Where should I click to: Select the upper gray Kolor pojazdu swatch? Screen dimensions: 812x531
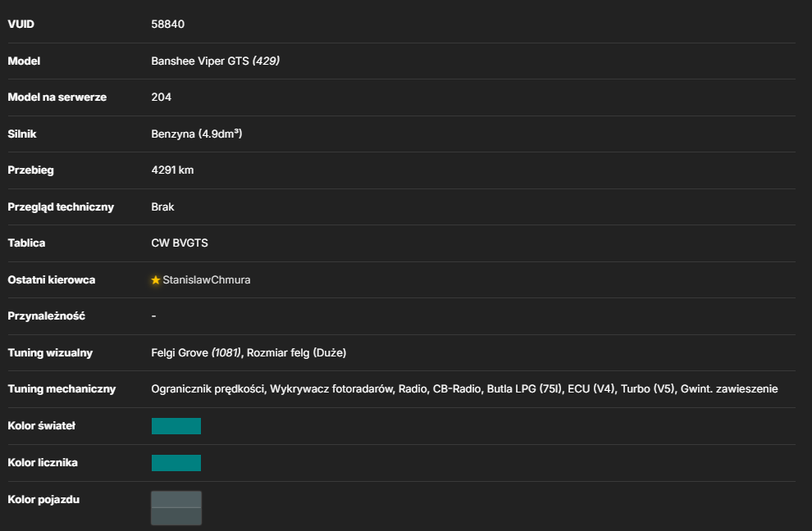[x=176, y=499]
